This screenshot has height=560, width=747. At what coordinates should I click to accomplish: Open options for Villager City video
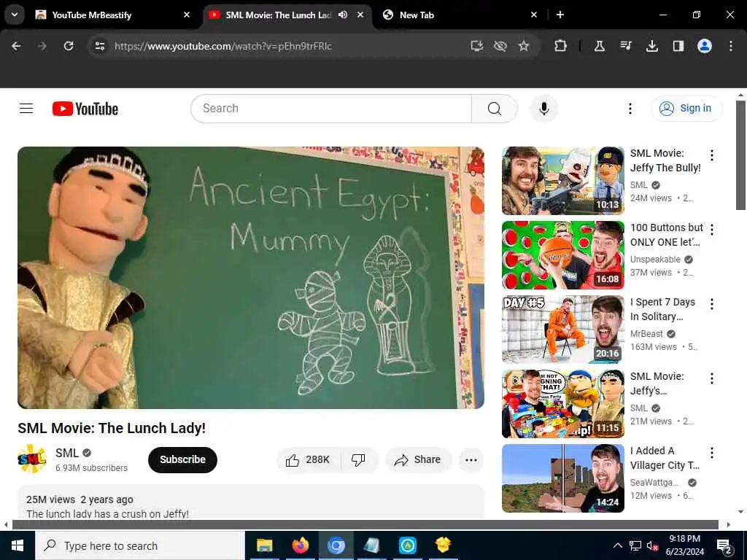(x=712, y=453)
